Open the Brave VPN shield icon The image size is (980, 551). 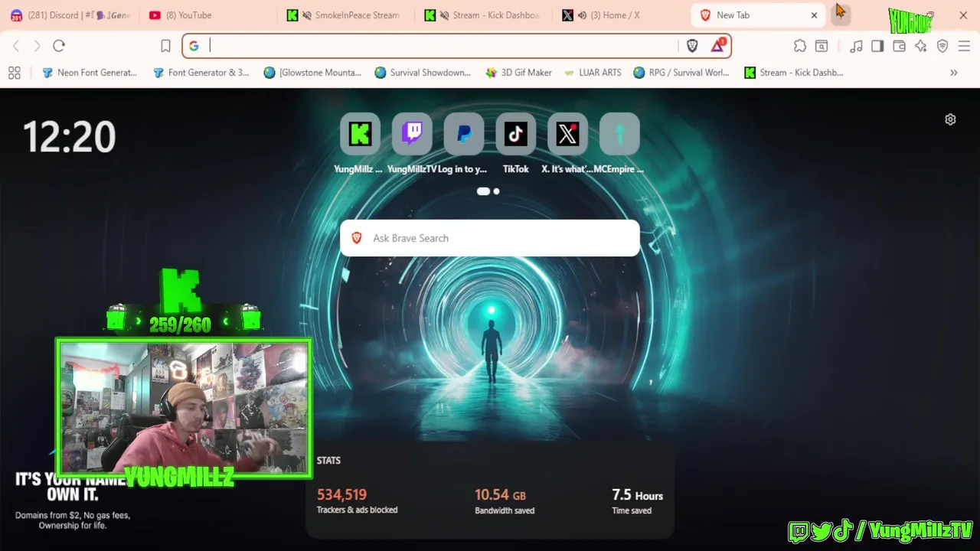pos(942,46)
